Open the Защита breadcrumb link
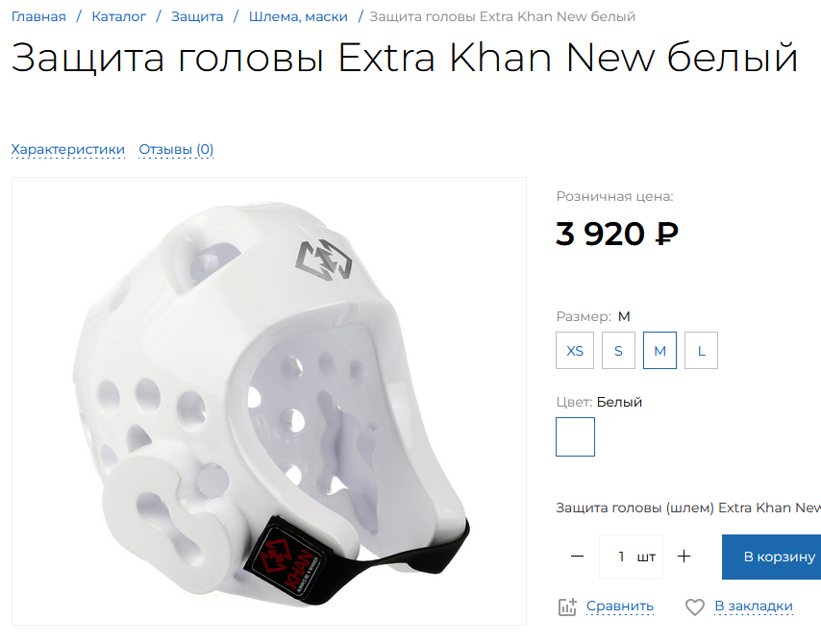Viewport: 821px width, 644px height. (197, 16)
